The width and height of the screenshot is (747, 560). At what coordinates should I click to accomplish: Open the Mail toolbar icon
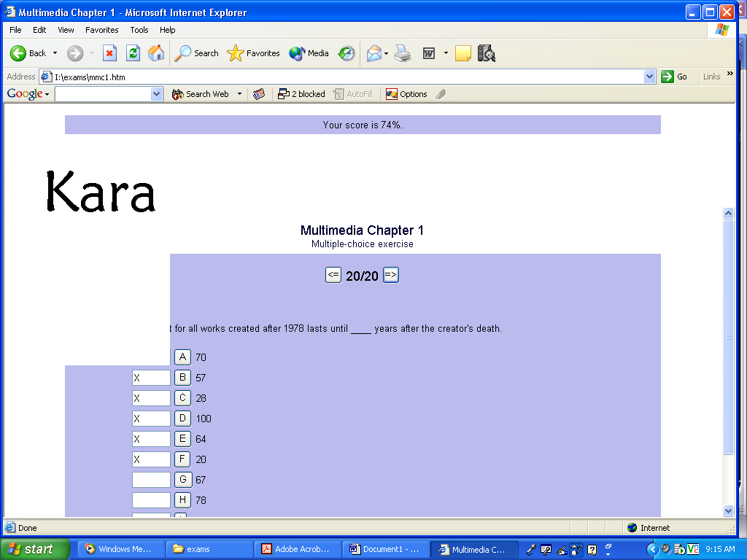(374, 53)
